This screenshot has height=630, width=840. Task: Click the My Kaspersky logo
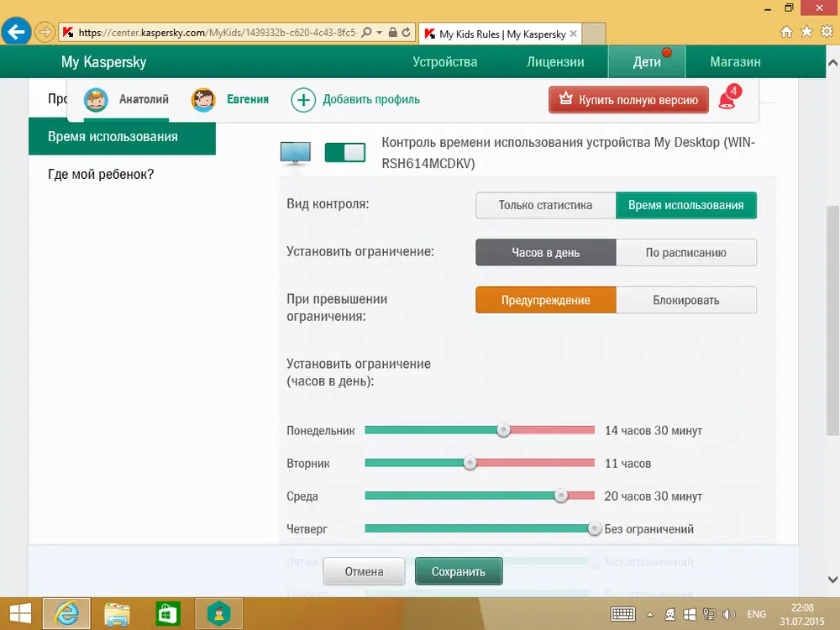(103, 61)
